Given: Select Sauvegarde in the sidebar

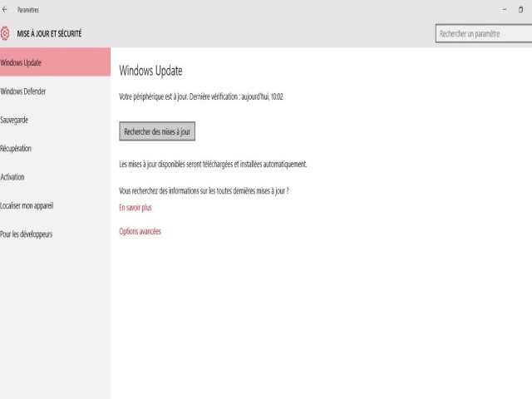Looking at the screenshot, I should click(55, 120).
